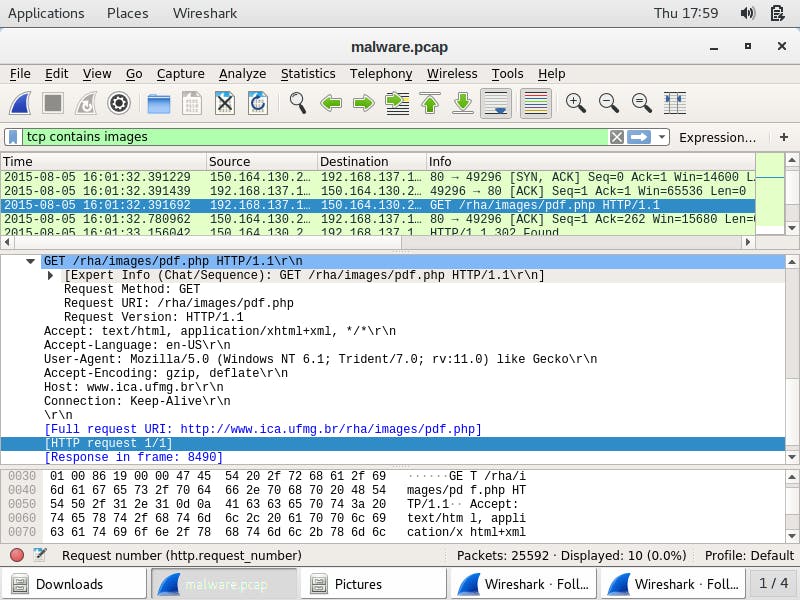
Task: Open the Capture menu
Action: 181,73
